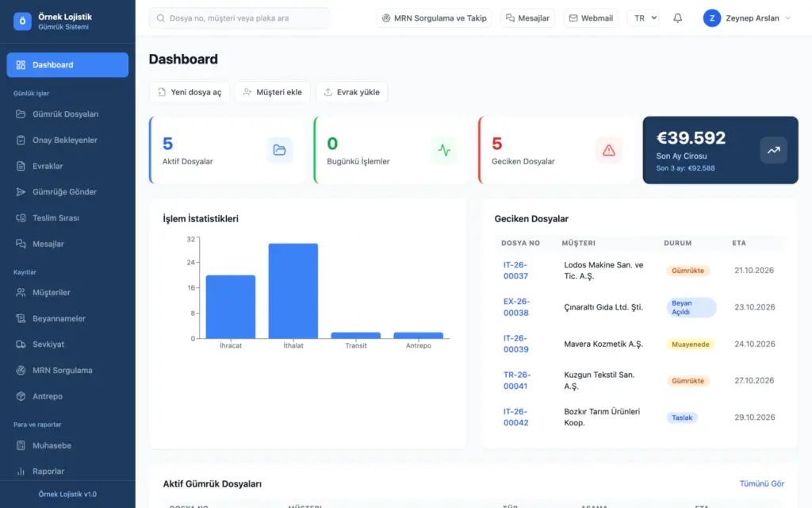Click the Tümünü Gör link
Image resolution: width=812 pixels, height=508 pixels.
click(x=762, y=483)
